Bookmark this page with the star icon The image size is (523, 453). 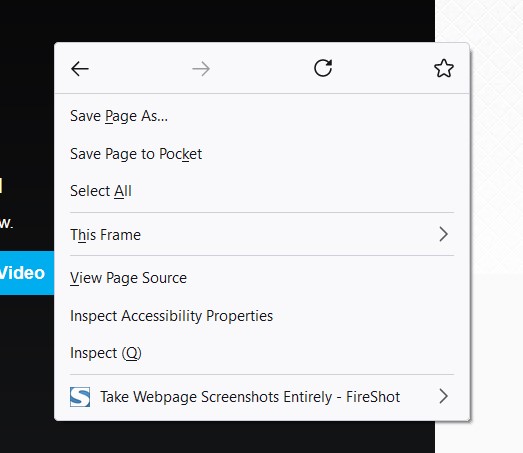point(444,68)
